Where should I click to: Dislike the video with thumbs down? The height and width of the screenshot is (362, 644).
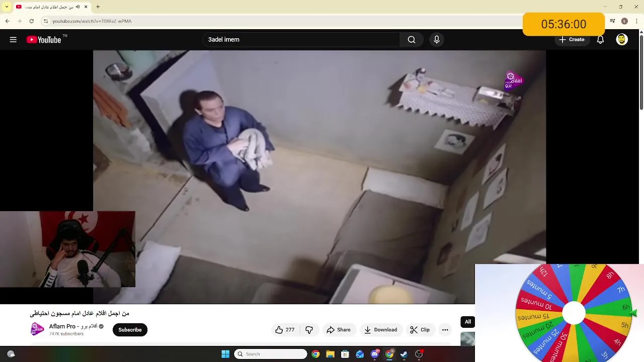[x=309, y=330]
